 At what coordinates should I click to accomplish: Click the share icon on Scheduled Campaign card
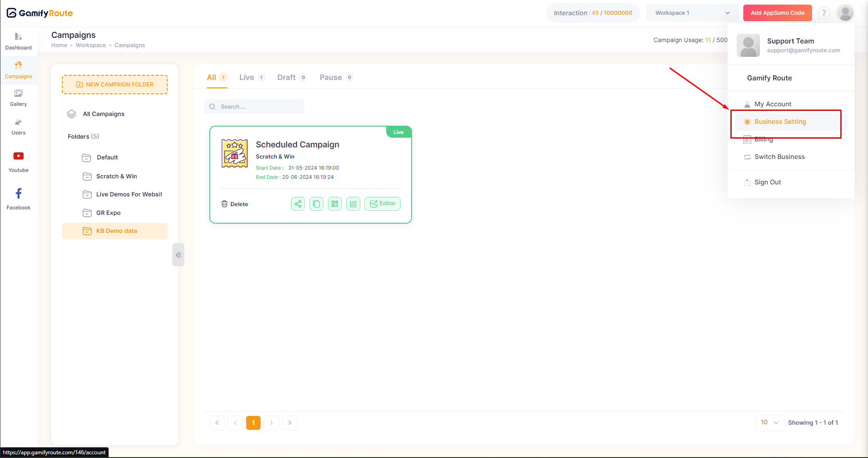(298, 204)
